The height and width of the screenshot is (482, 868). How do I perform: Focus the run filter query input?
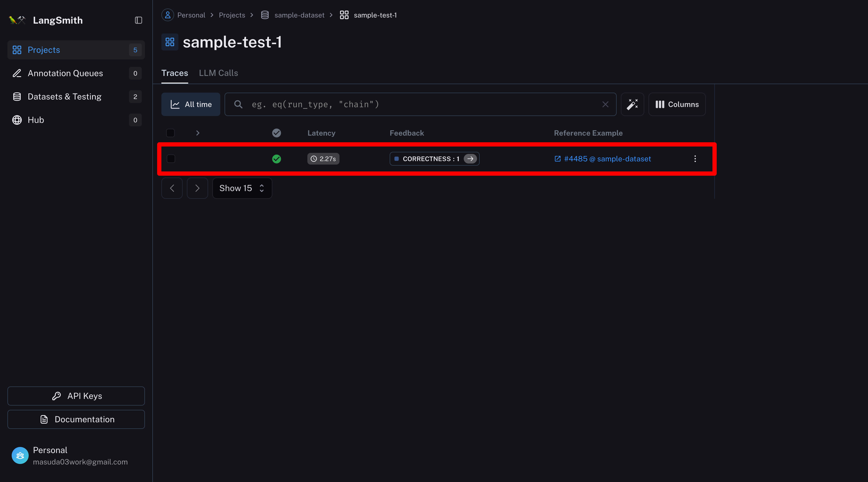click(420, 104)
